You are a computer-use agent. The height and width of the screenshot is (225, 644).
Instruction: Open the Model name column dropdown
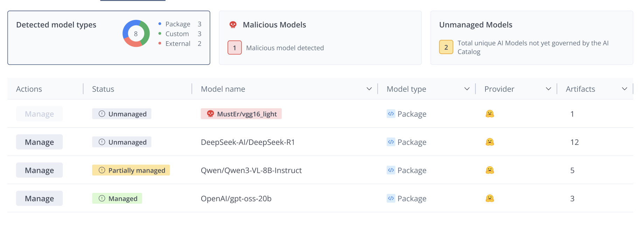click(369, 89)
